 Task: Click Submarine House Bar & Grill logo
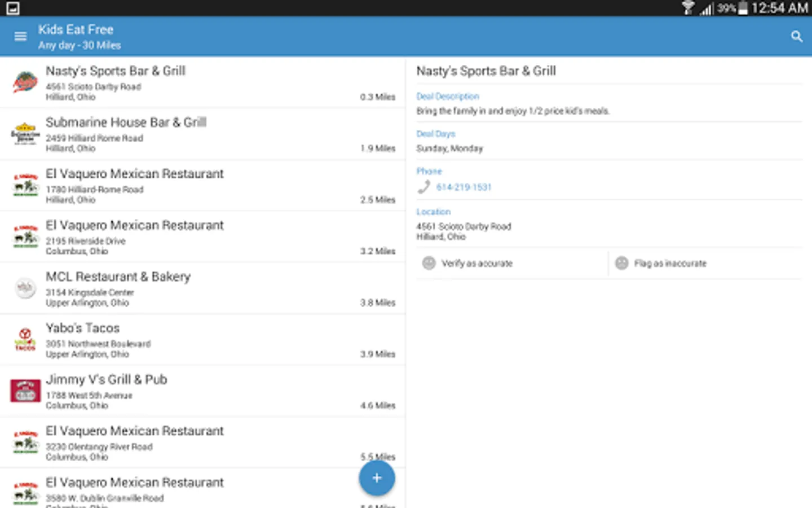(x=25, y=134)
